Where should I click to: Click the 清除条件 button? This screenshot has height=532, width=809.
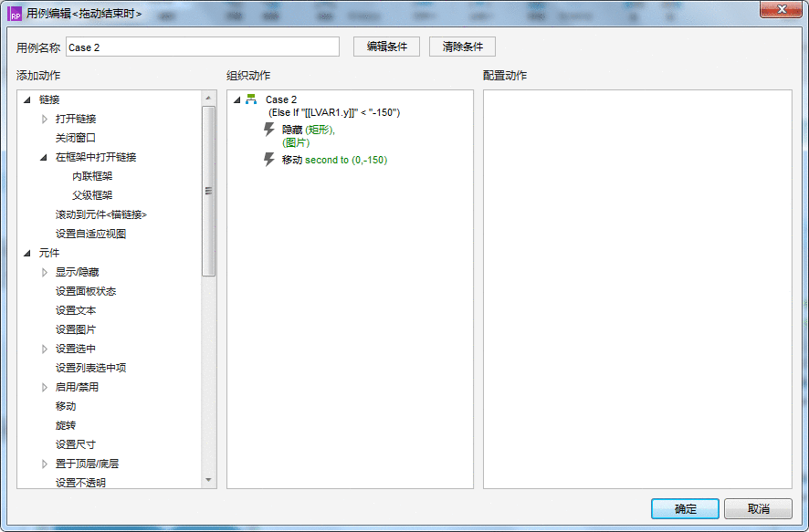[x=462, y=47]
